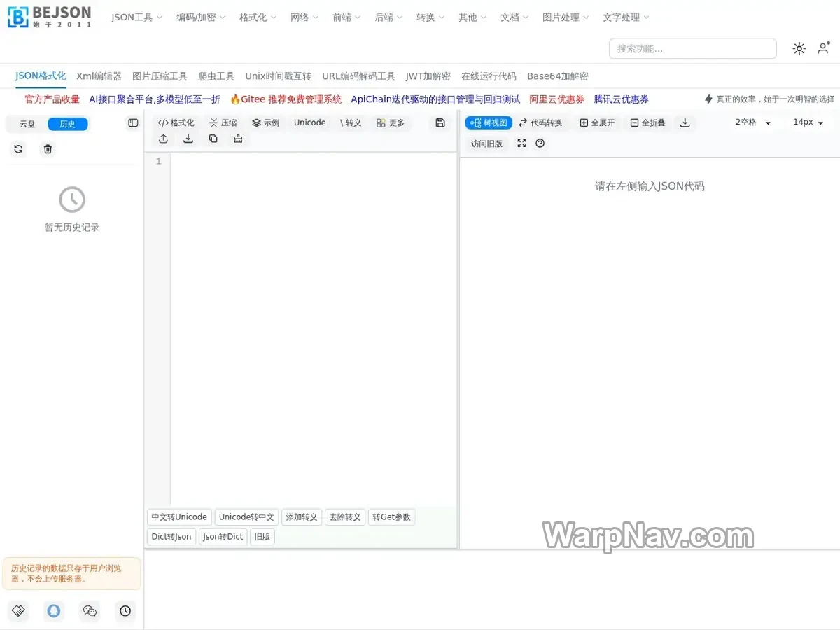Click the 中文转Unicode button
This screenshot has width=840, height=630.
click(179, 517)
